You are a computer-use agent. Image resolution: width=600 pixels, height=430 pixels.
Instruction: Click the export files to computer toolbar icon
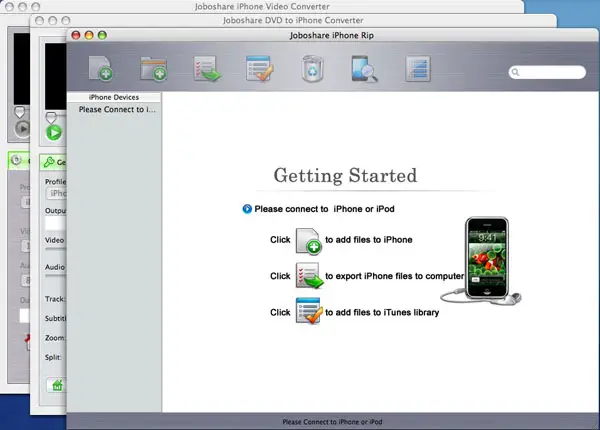click(x=207, y=68)
